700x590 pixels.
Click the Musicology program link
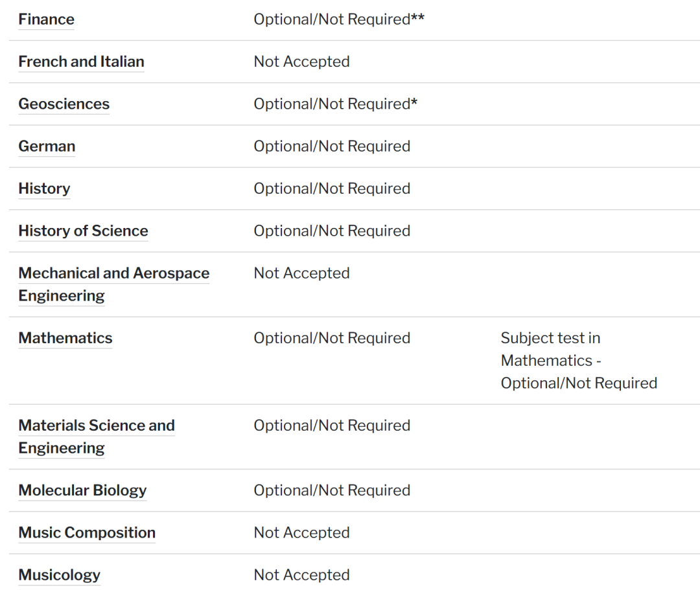pyautogui.click(x=59, y=575)
